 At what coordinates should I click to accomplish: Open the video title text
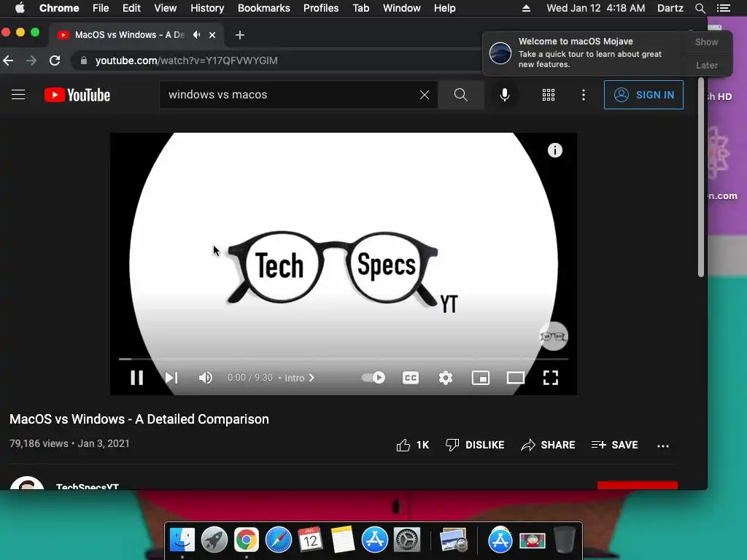(139, 419)
